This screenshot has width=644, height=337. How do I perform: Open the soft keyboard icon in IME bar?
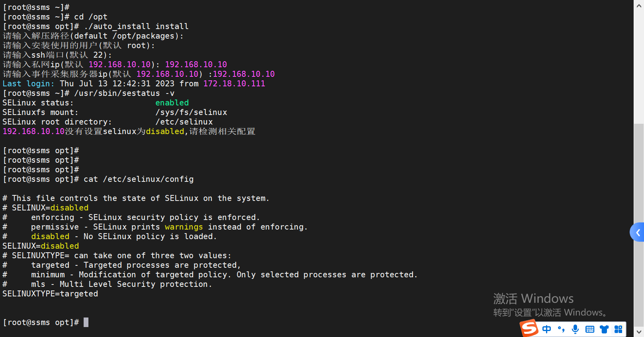pyautogui.click(x=590, y=329)
